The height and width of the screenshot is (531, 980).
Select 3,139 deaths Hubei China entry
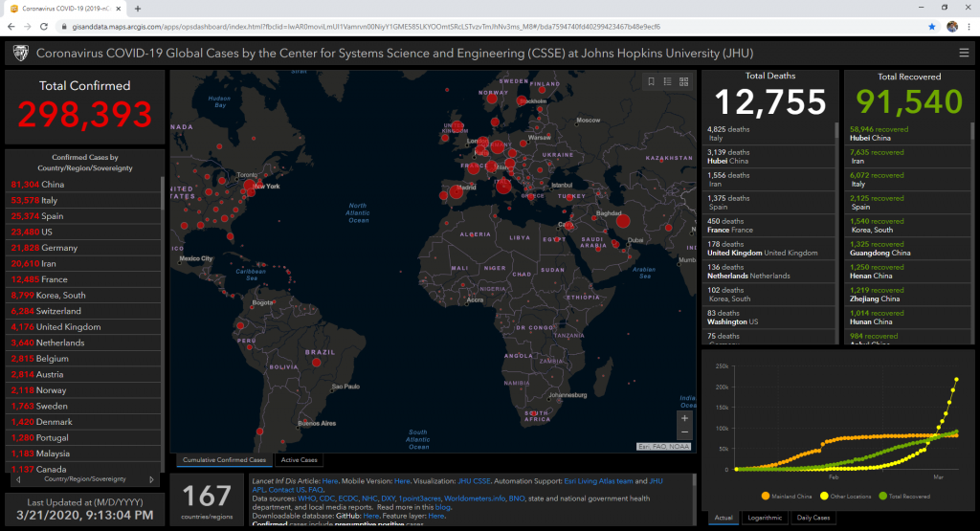click(768, 157)
